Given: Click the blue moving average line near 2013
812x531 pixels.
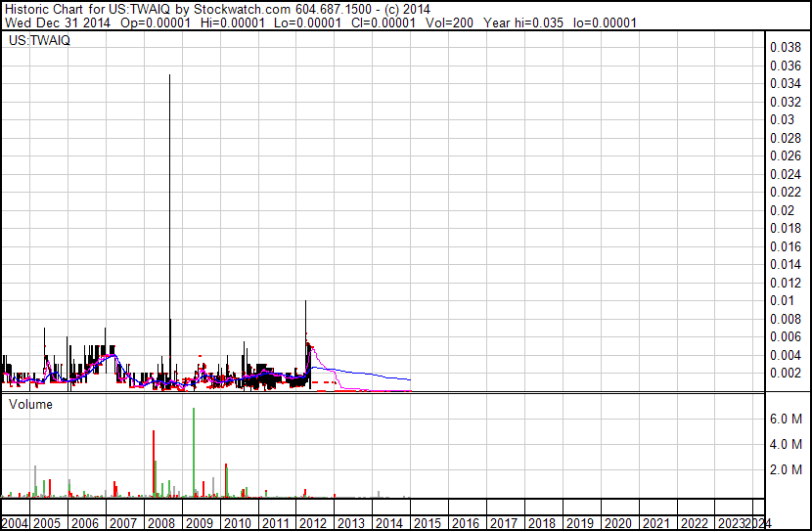Looking at the screenshot, I should coord(352,372).
